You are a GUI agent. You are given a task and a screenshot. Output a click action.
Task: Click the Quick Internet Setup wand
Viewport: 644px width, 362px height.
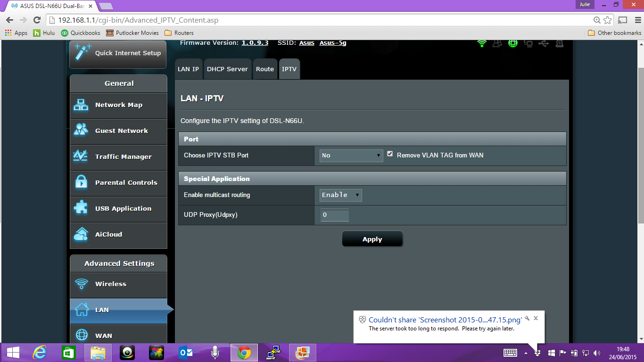click(83, 53)
